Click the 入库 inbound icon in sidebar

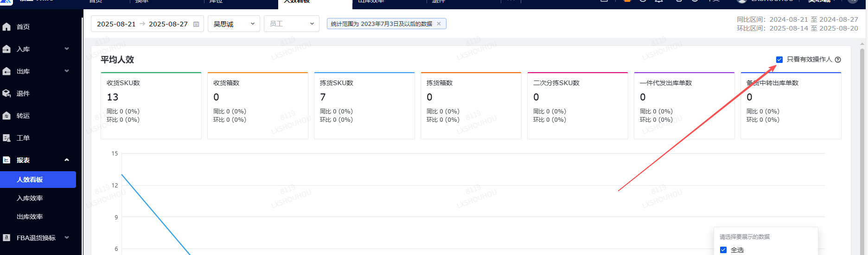tap(6, 49)
